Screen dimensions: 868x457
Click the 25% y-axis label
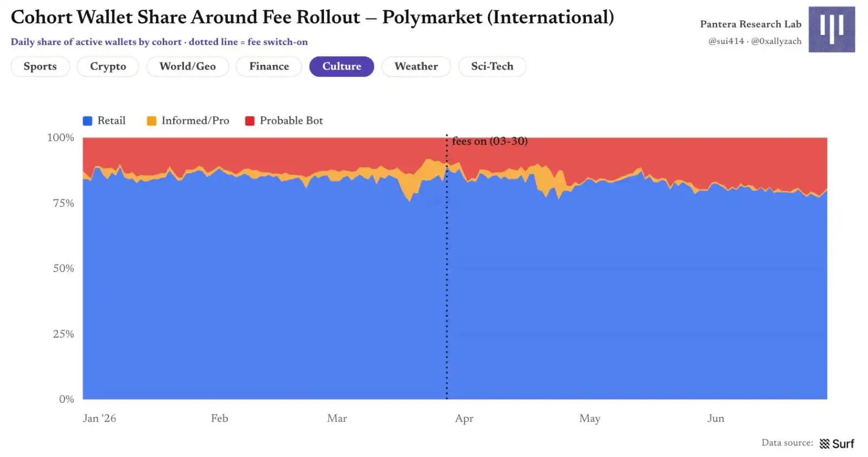pos(63,334)
